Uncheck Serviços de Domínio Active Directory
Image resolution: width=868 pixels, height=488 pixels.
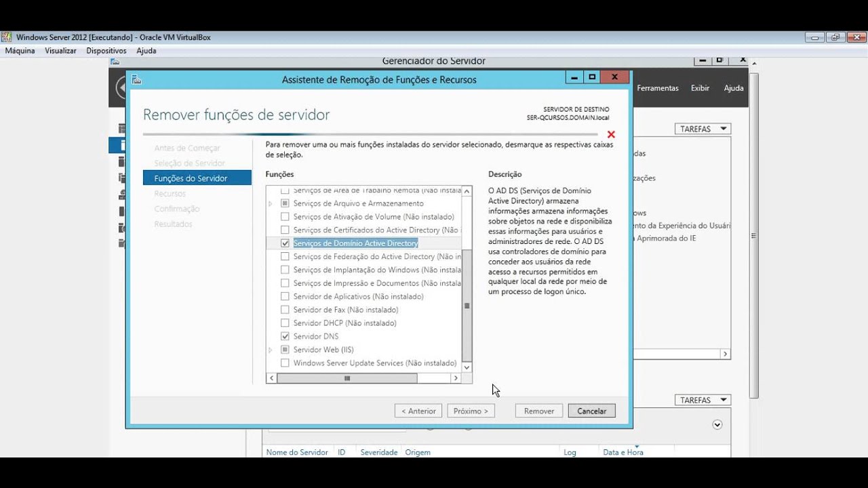click(x=285, y=243)
